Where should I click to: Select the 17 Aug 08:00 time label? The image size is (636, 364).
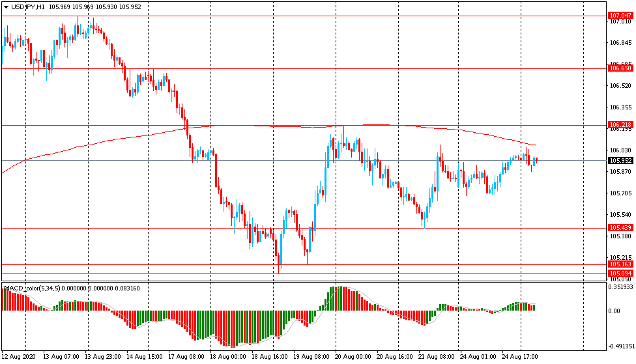click(186, 357)
